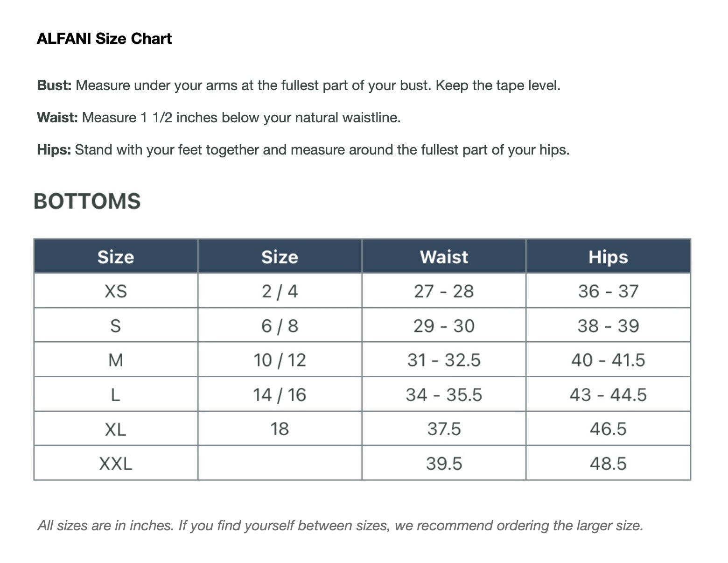Click the Waist column header
Screen dimensions: 728x563
click(x=444, y=257)
